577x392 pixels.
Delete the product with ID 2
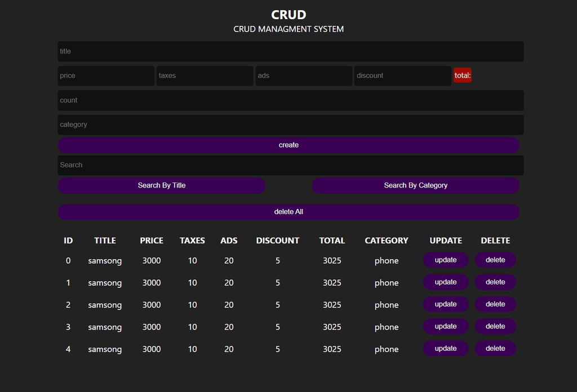(495, 304)
